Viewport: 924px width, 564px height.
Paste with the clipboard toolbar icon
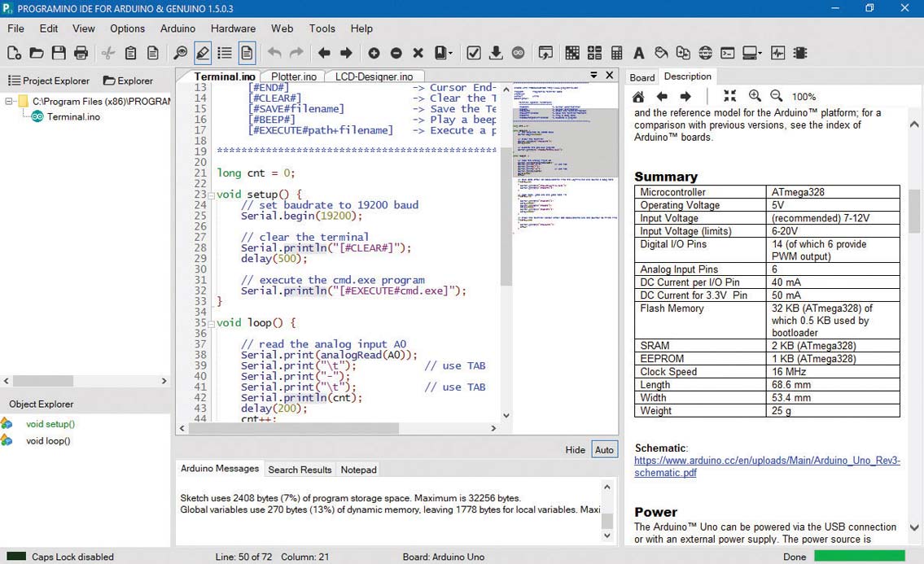[131, 53]
